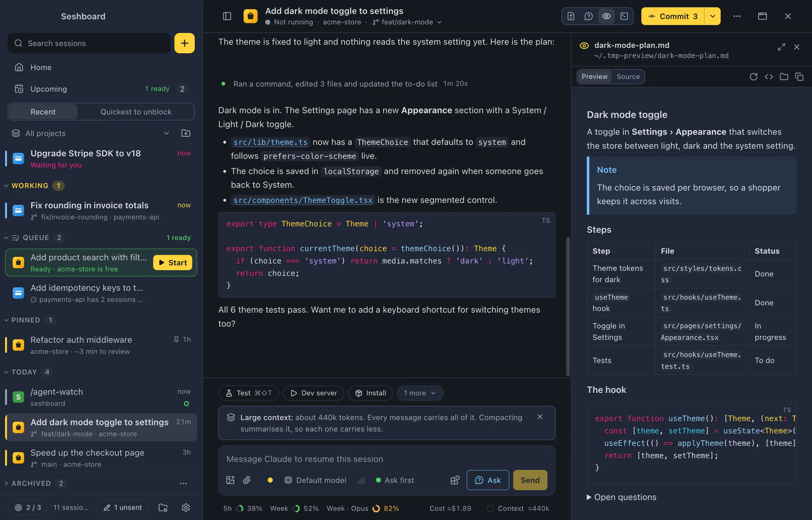
Task: Click the yellow new session plus button
Action: [x=184, y=43]
